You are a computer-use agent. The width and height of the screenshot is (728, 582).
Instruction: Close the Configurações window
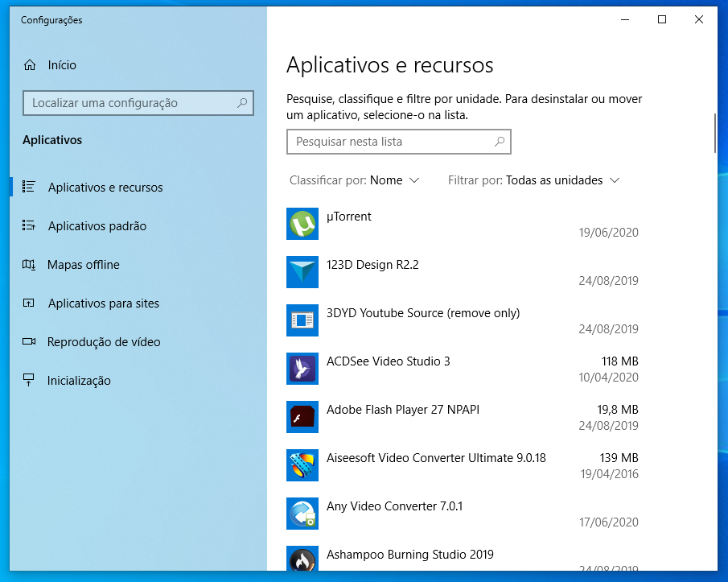[x=699, y=19]
